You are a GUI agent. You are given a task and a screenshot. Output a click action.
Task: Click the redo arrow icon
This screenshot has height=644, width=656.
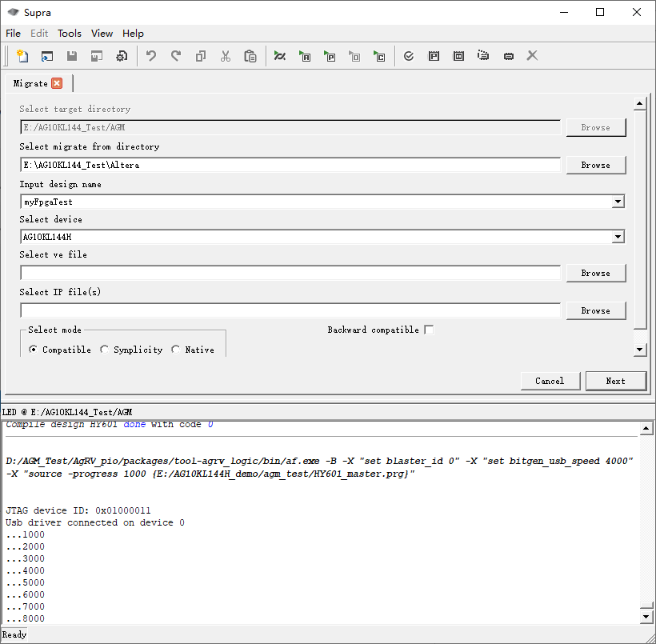click(176, 56)
